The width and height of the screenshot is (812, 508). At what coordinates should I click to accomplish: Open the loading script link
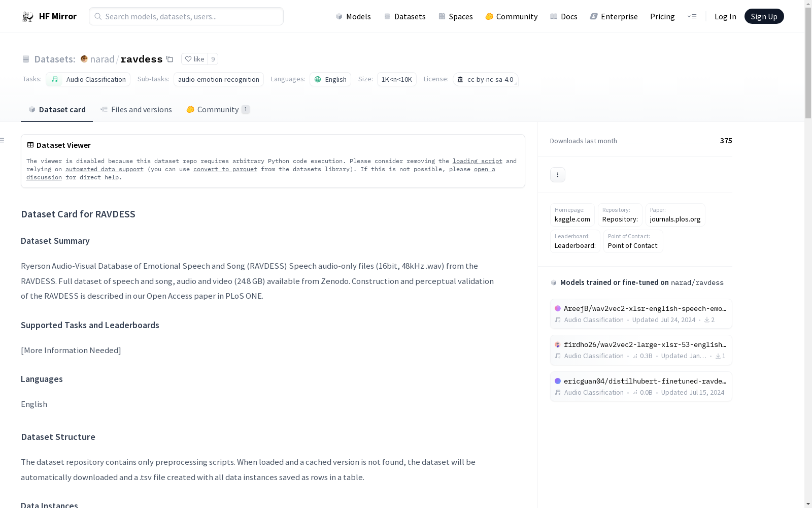[x=478, y=161]
